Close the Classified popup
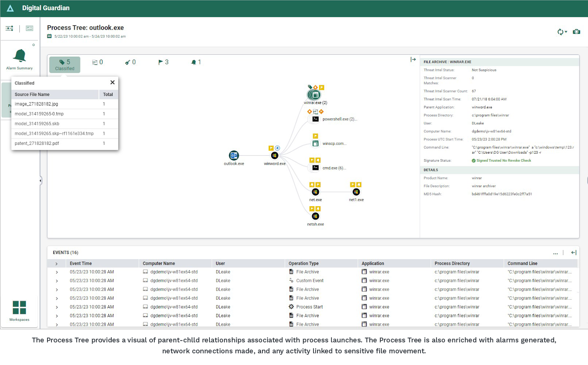The image size is (588, 365). tap(112, 82)
